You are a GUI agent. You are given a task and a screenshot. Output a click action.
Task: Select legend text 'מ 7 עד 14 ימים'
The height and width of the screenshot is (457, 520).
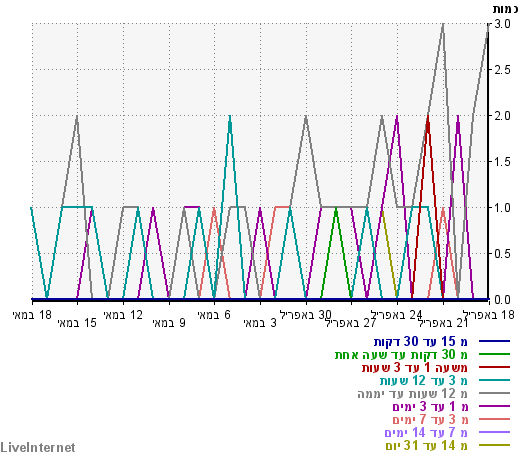(x=426, y=432)
